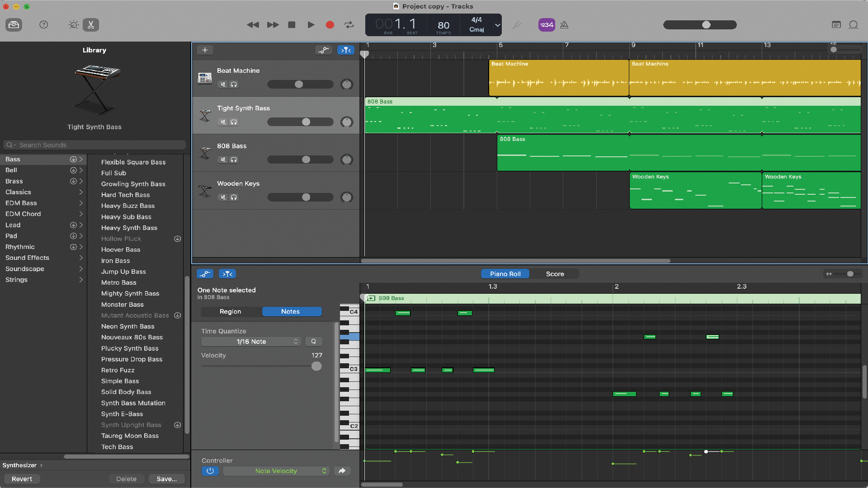Image resolution: width=868 pixels, height=488 pixels.
Task: Solo the Beat Machine track headphone icon
Action: pyautogui.click(x=234, y=84)
